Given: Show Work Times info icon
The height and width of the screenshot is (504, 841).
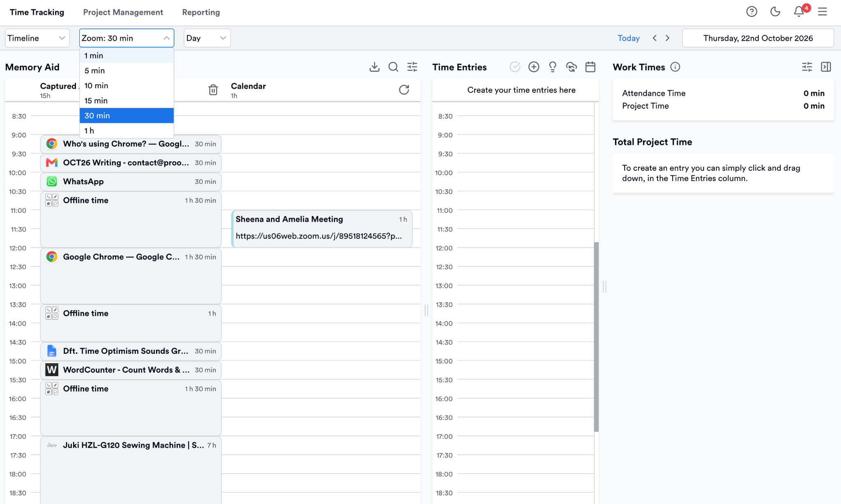Looking at the screenshot, I should pyautogui.click(x=675, y=67).
